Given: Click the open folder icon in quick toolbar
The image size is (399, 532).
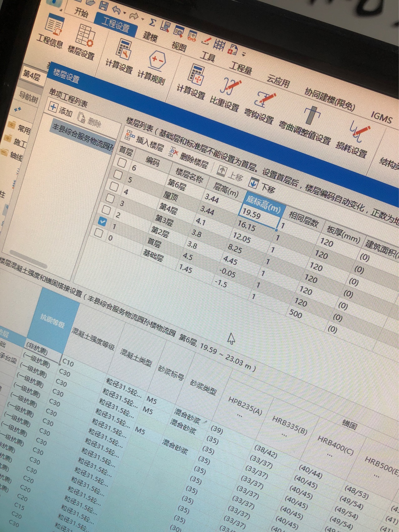Looking at the screenshot, I should [90, 2].
